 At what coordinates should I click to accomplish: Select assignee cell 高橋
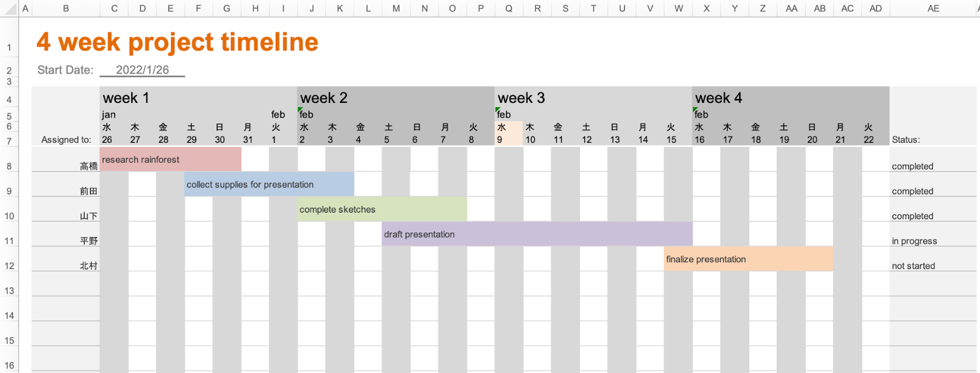[x=66, y=166]
